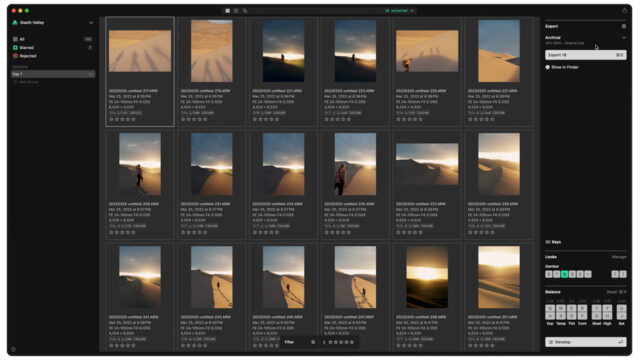Image resolution: width=640 pixels, height=360 pixels.
Task: Open Export settings gear icon
Action: (x=624, y=26)
